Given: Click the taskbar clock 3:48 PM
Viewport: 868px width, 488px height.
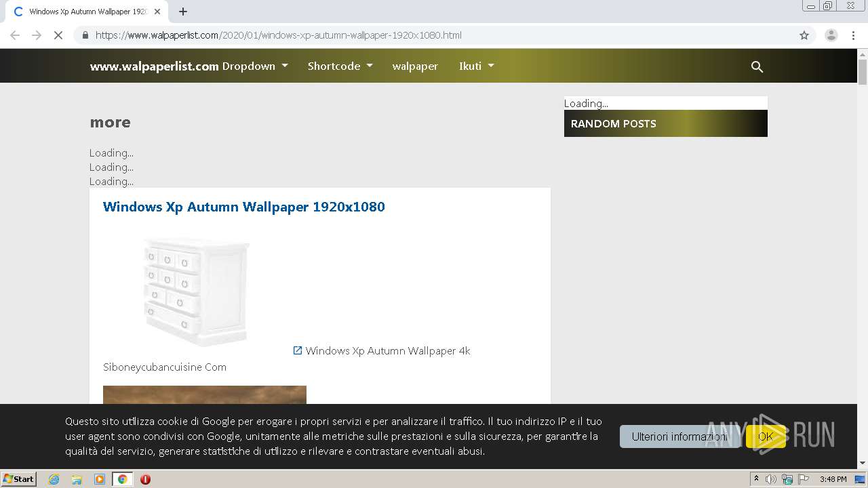Looking at the screenshot, I should click(833, 479).
